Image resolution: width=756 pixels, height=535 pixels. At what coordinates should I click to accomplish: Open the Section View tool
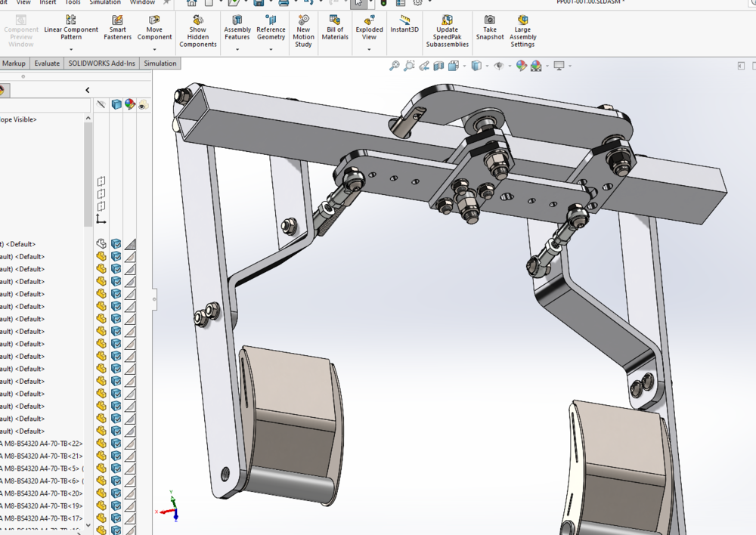click(437, 66)
